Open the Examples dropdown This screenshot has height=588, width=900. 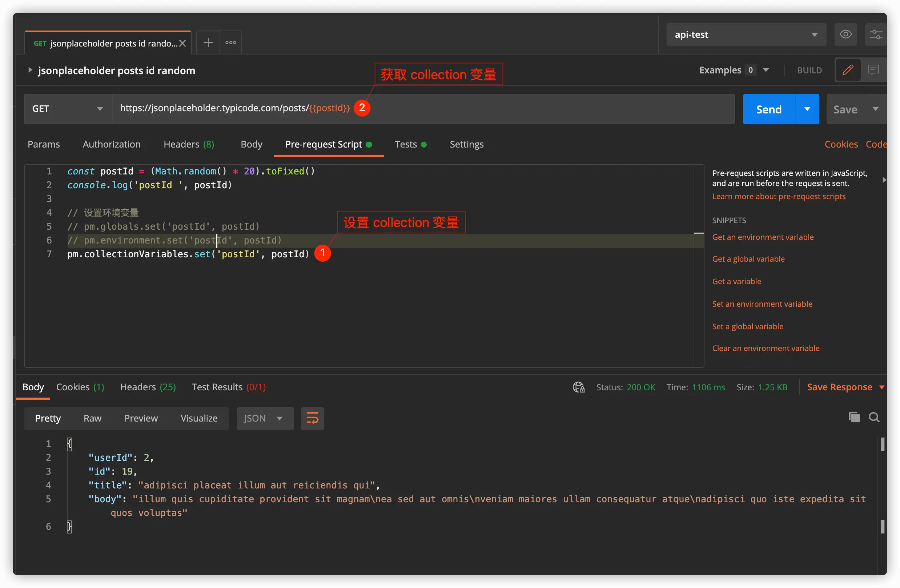point(734,70)
